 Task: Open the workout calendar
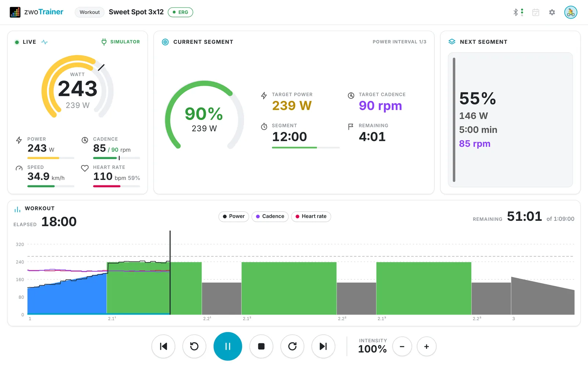pos(536,12)
